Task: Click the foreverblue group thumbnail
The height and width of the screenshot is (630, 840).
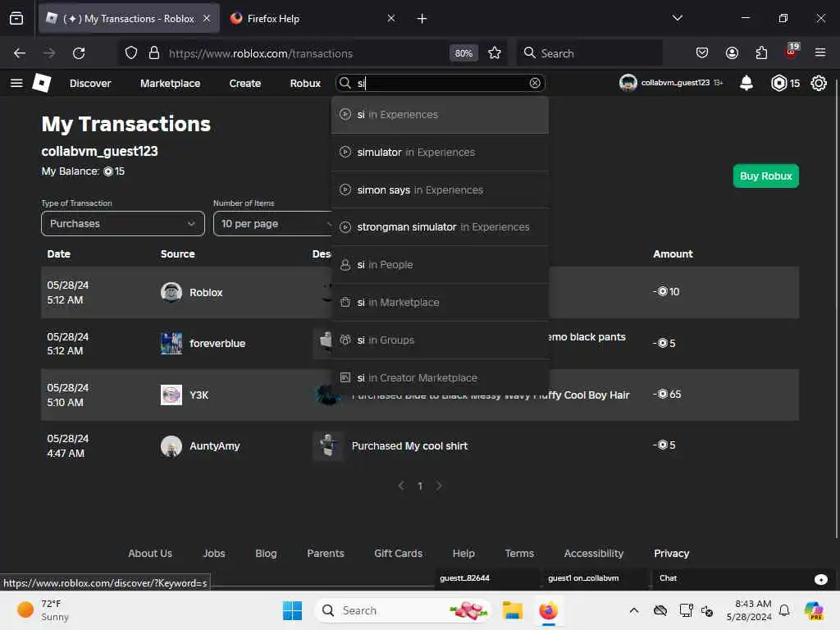Action: click(171, 344)
